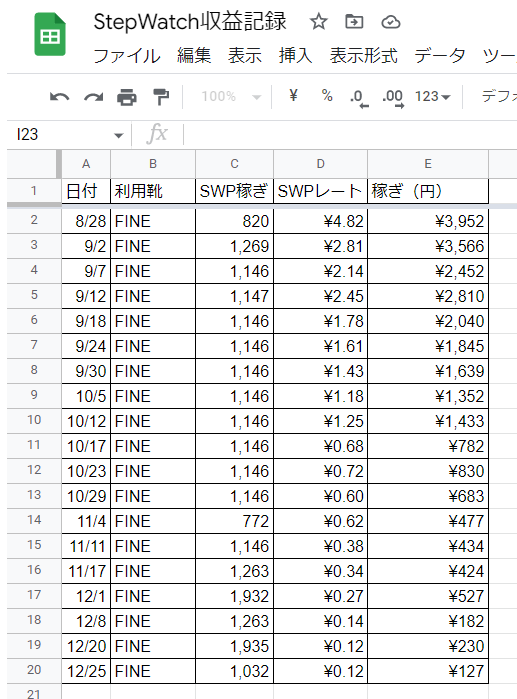Image resolution: width=517 pixels, height=699 pixels.
Task: Open the move-to-folder icon beside the title
Action: [354, 21]
